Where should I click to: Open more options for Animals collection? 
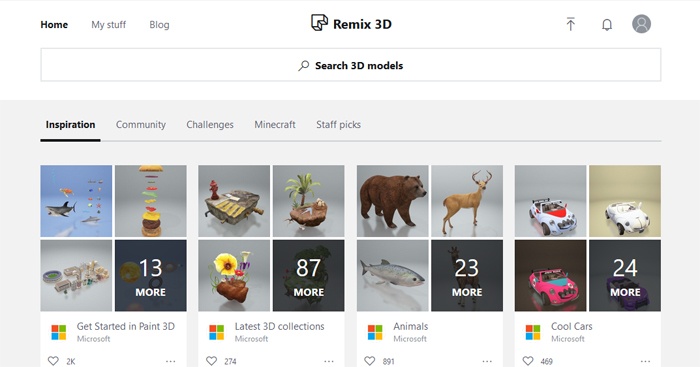[487, 361]
